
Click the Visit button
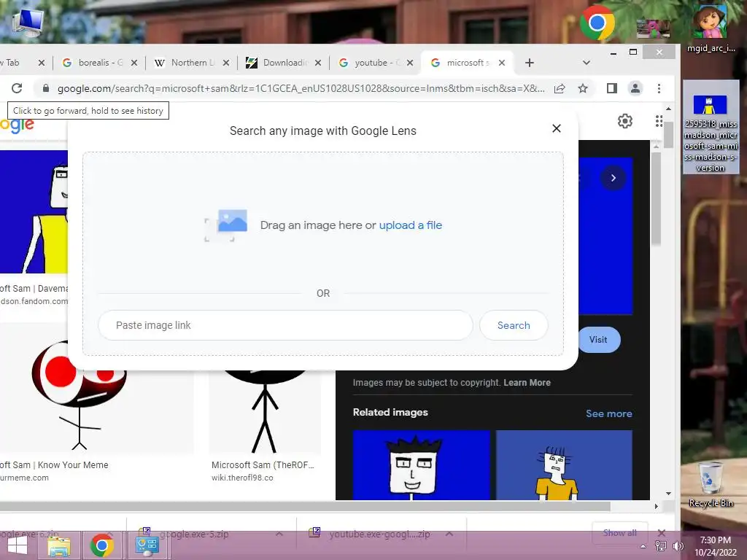599,340
